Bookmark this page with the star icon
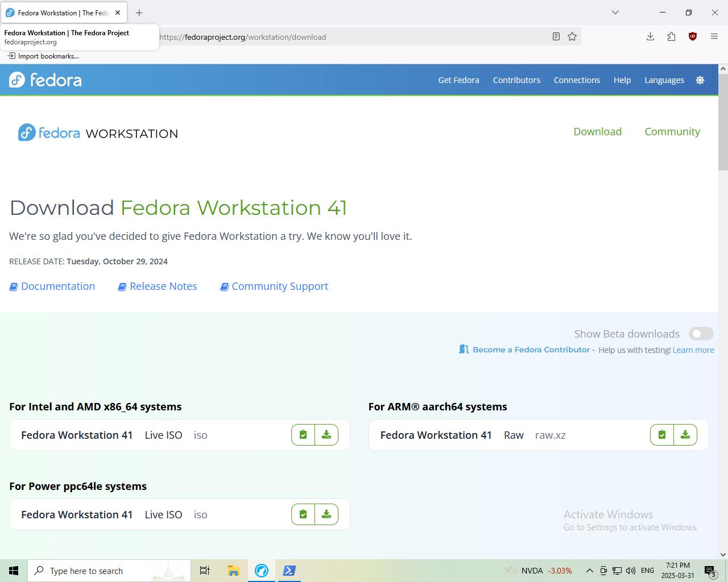 click(x=572, y=37)
